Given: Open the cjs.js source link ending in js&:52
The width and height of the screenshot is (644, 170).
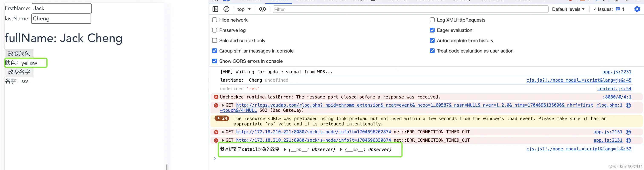Looking at the screenshot, I should tap(579, 149).
